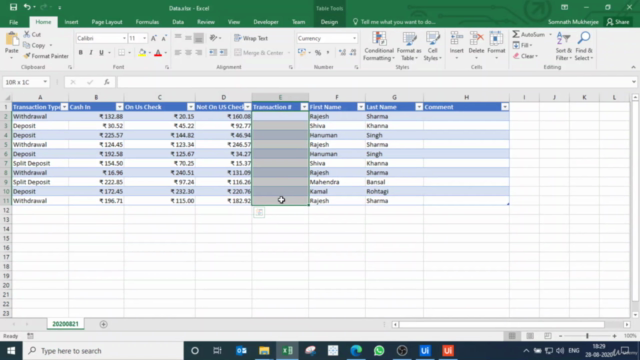Open the Font name Calibri dropdown
Image resolution: width=640 pixels, height=360 pixels.
pos(124,38)
